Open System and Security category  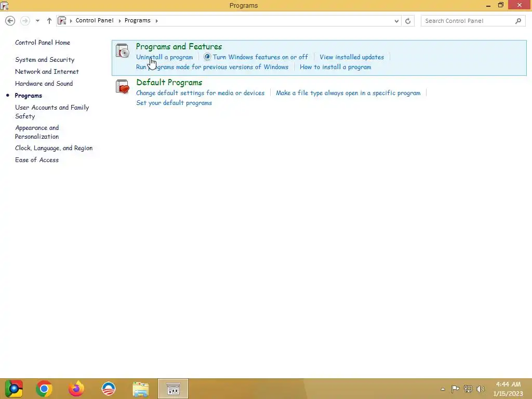(x=45, y=60)
